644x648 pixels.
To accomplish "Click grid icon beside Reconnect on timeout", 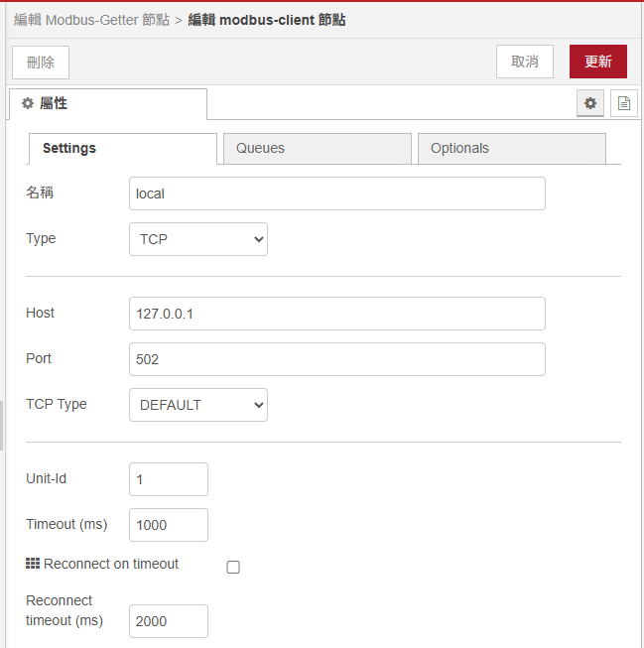I will [33, 564].
